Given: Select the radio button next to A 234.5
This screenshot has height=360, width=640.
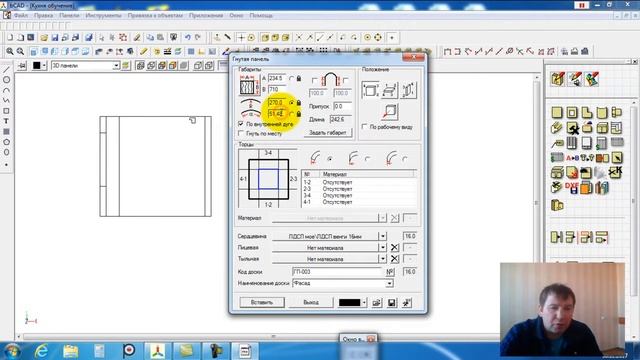Looking at the screenshot, I should 291,78.
